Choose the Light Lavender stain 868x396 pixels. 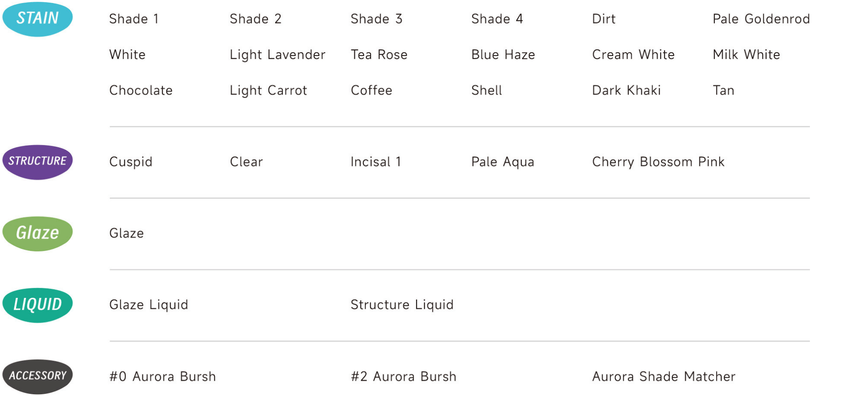click(x=278, y=55)
